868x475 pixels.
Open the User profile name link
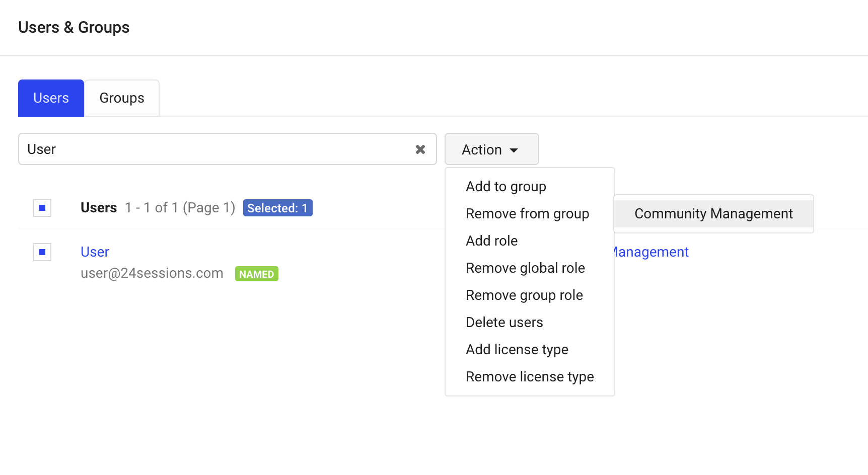pos(95,252)
